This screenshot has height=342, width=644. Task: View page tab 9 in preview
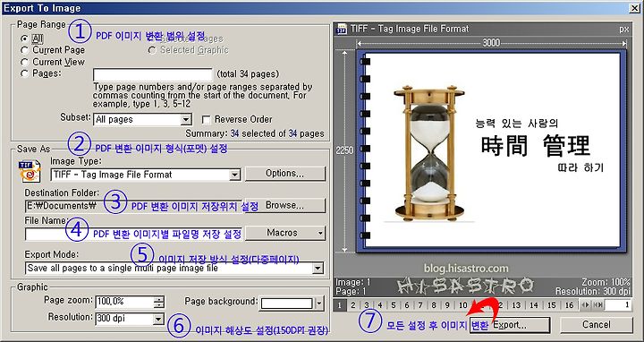point(447,305)
